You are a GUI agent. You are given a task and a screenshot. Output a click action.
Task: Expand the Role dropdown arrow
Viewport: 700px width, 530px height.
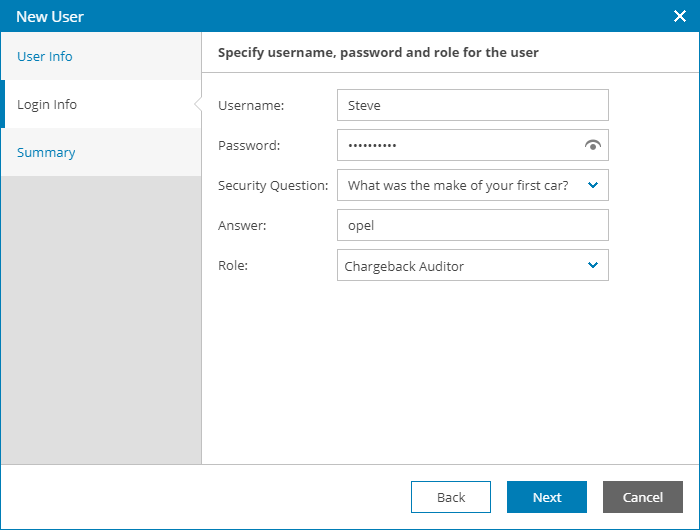(593, 265)
